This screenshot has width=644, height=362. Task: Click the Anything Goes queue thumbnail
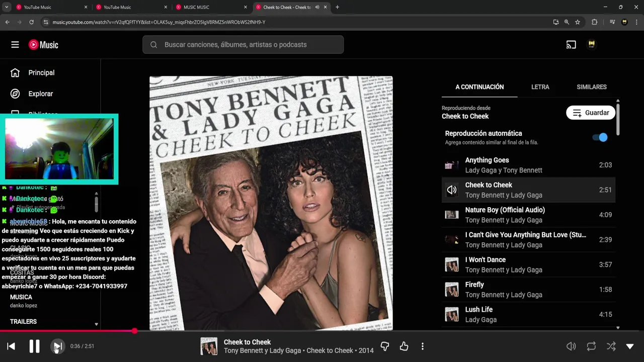click(x=452, y=165)
